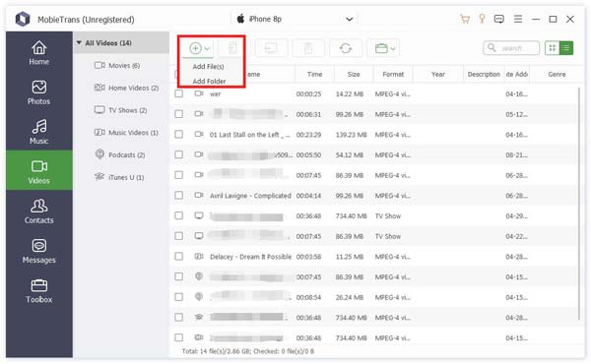
Task: Click the export to device toolbar icon
Action: click(x=232, y=48)
